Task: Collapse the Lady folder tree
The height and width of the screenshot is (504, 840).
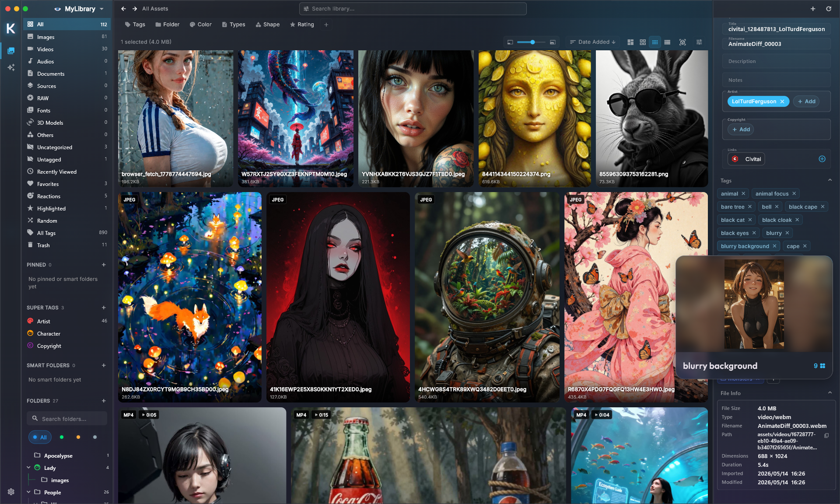Action: pyautogui.click(x=28, y=468)
